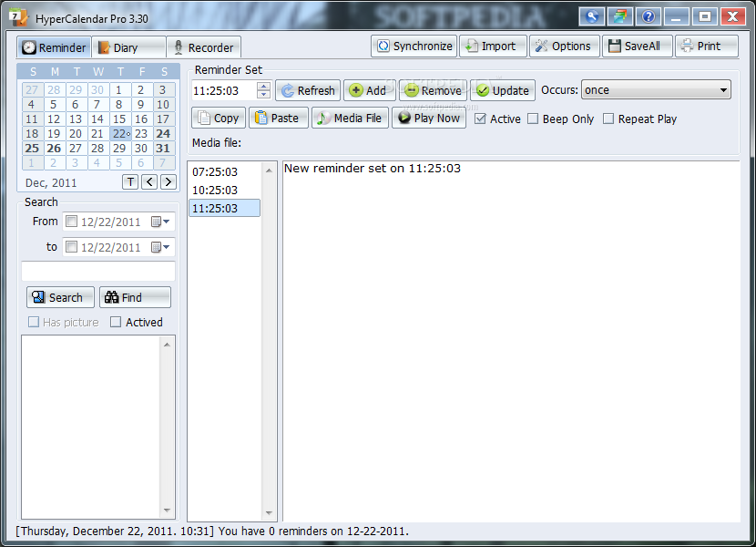Select the 11:25:03 reminder in list

pyautogui.click(x=225, y=208)
